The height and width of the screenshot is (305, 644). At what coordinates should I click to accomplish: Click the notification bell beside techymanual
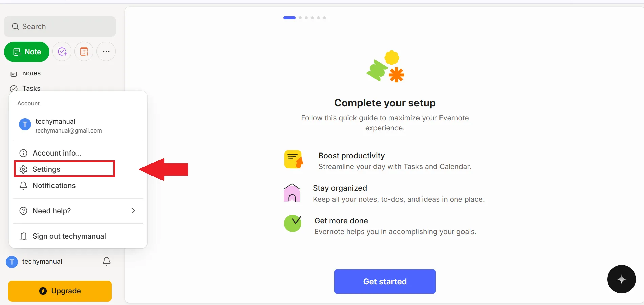[x=106, y=261]
